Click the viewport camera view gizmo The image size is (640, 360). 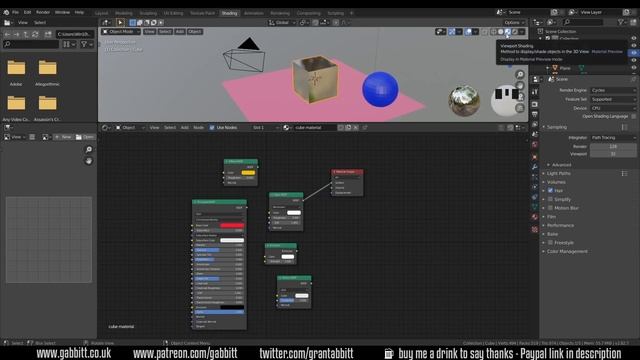coord(520,97)
